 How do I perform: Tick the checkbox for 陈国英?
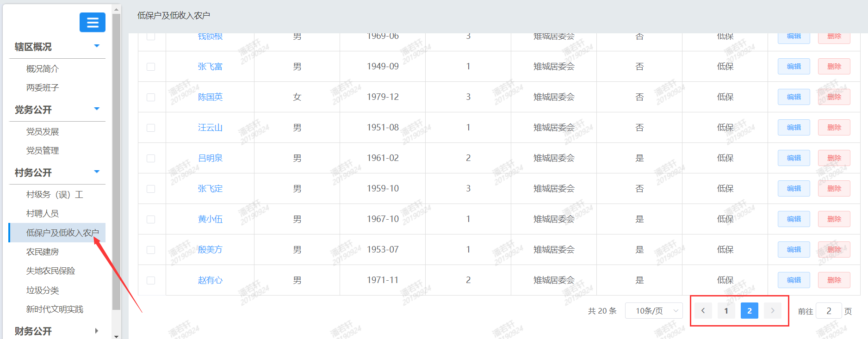tap(151, 97)
